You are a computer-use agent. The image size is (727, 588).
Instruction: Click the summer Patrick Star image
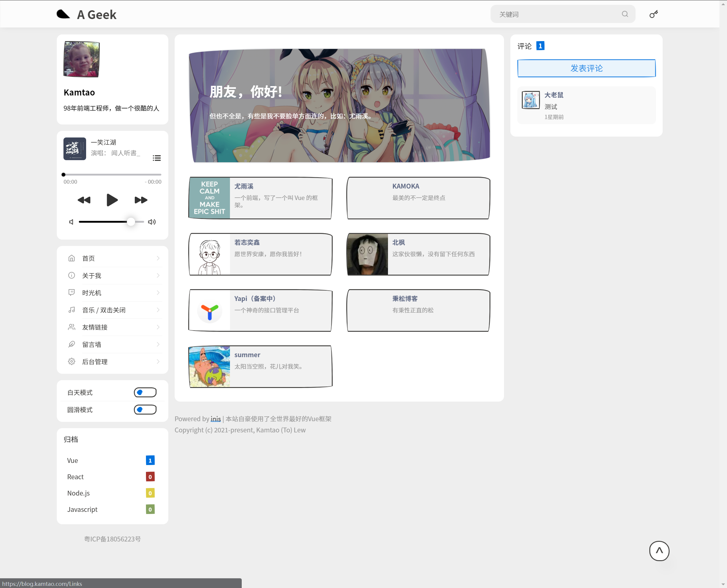(x=209, y=367)
